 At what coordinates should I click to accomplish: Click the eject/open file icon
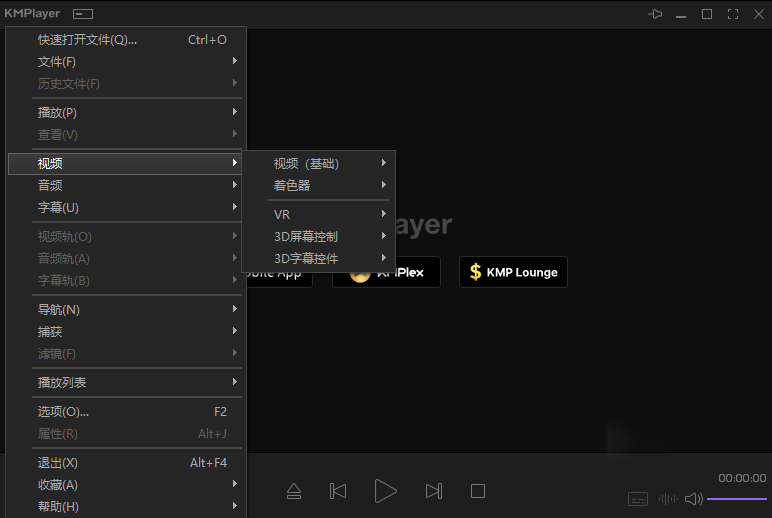coord(294,491)
